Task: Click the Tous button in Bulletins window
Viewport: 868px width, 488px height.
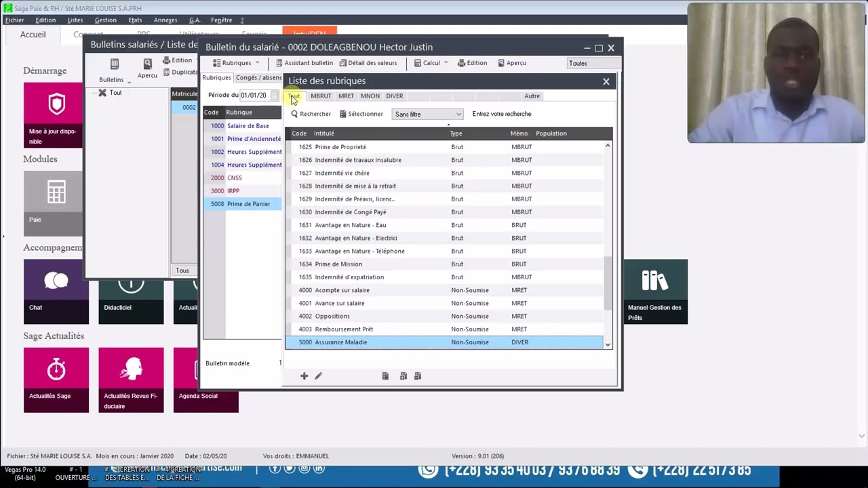Action: 182,270
